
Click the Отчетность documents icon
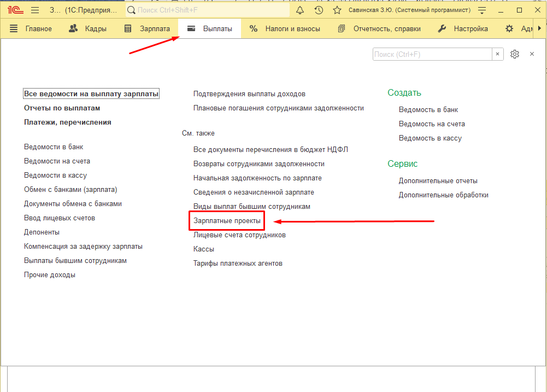pos(342,28)
